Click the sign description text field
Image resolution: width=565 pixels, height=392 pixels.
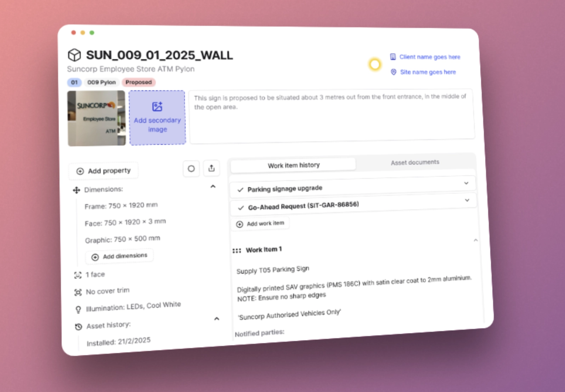pyautogui.click(x=332, y=115)
